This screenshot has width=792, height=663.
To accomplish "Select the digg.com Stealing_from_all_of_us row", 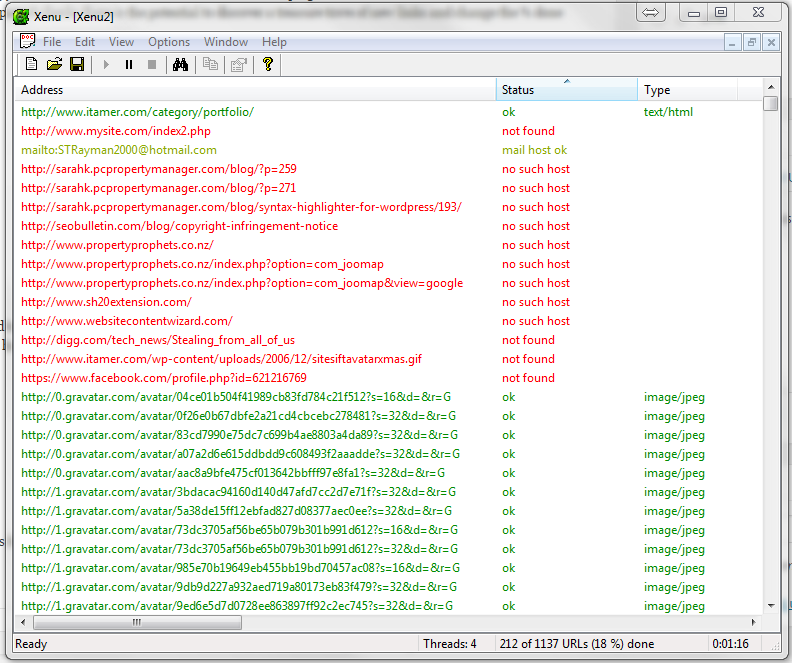I will coord(387,340).
